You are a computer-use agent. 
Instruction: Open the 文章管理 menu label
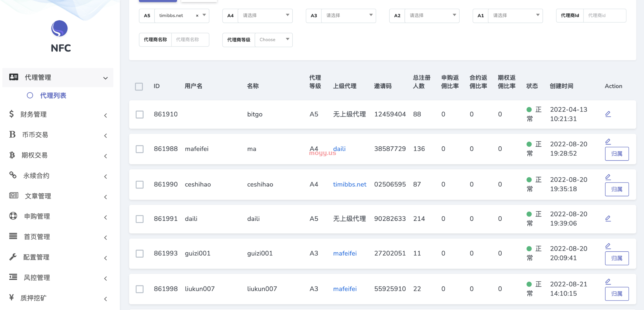point(38,196)
